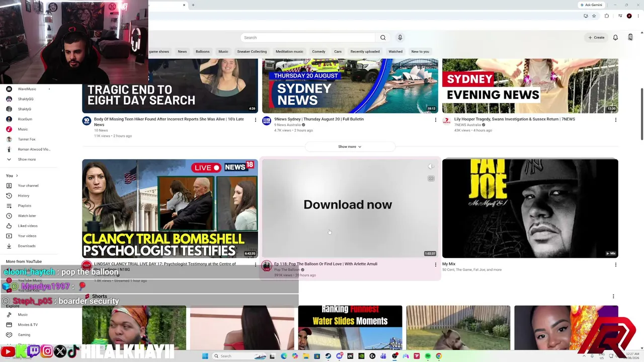Open the Chrome profile avatar

point(629,16)
